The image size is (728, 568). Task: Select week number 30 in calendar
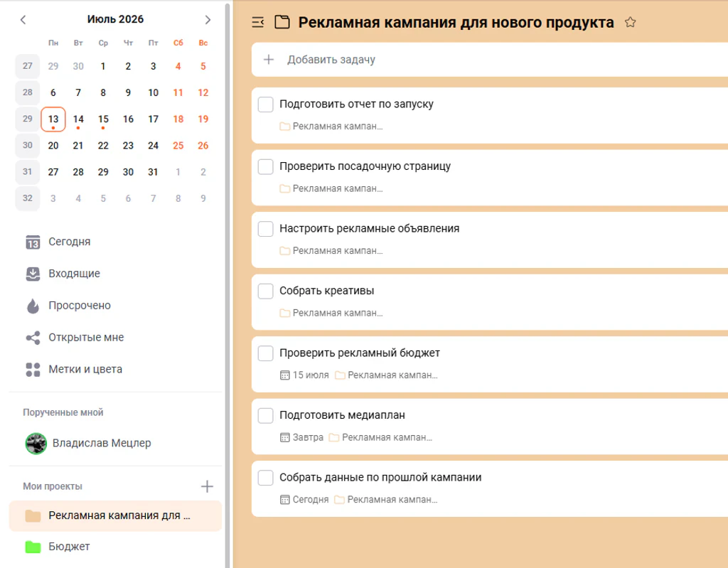tap(28, 145)
